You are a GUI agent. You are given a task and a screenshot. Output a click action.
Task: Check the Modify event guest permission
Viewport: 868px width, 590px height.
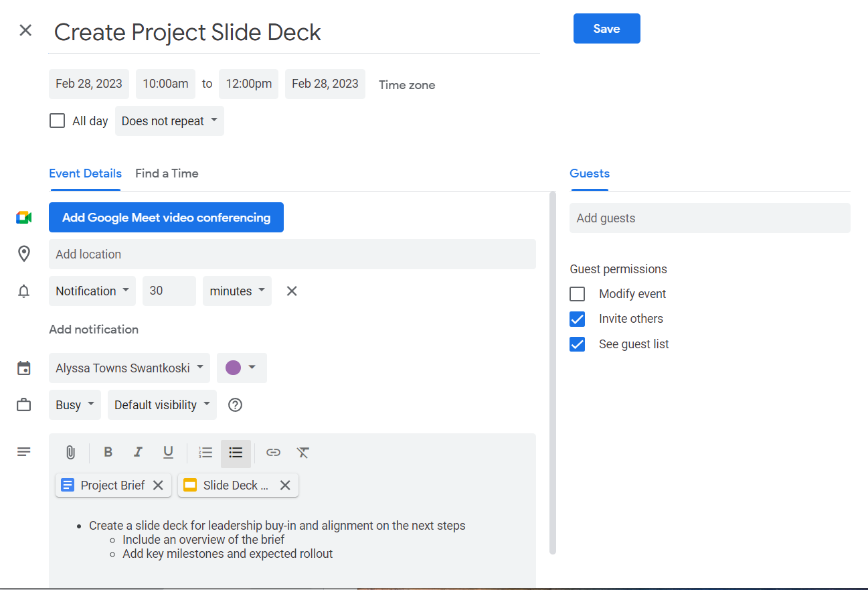coord(577,294)
